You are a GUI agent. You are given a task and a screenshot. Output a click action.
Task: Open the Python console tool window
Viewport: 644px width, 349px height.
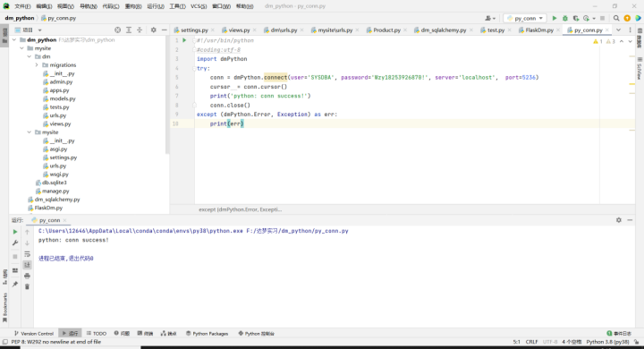pyautogui.click(x=257, y=334)
